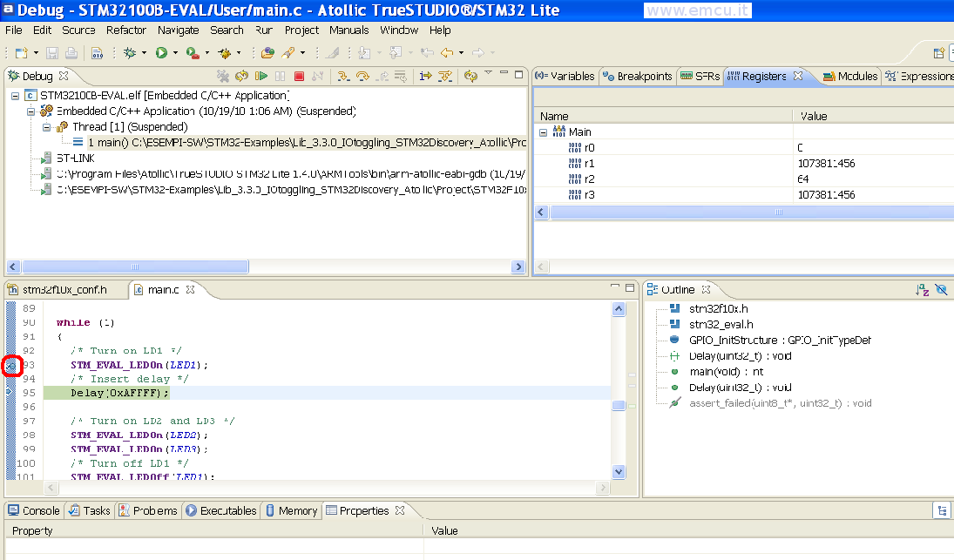This screenshot has height=560, width=954.
Task: Click the Registers view horizontal scrollbar thumb
Action: [x=754, y=213]
